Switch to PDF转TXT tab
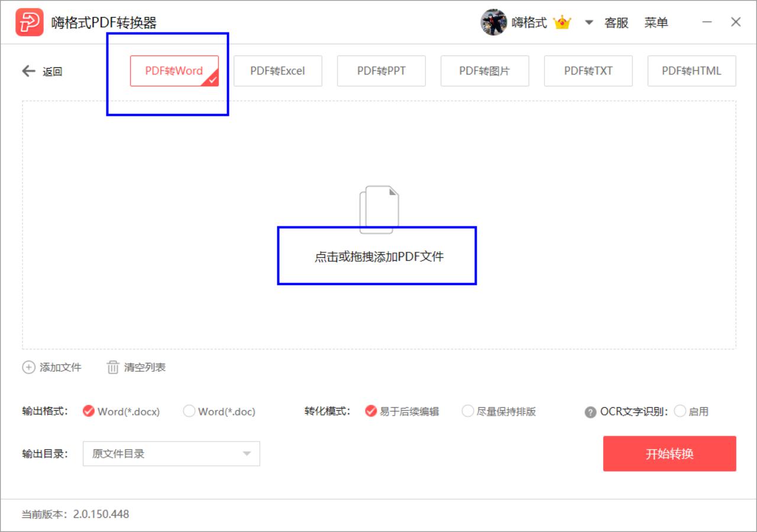 (x=588, y=71)
